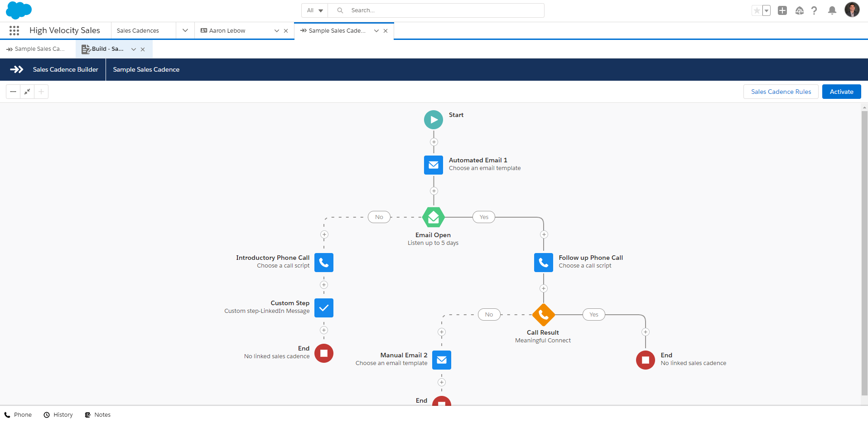868x424 pixels.
Task: Click No label on Email Open branch
Action: tap(379, 217)
